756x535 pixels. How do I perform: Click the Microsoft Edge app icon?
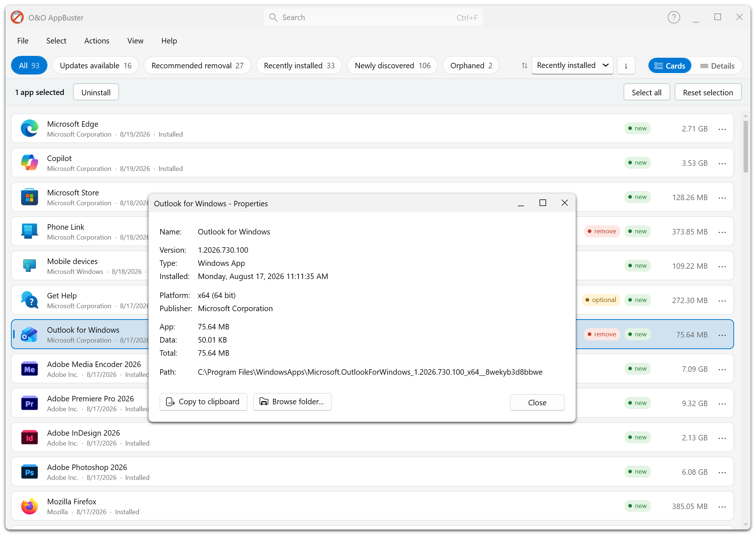[30, 129]
